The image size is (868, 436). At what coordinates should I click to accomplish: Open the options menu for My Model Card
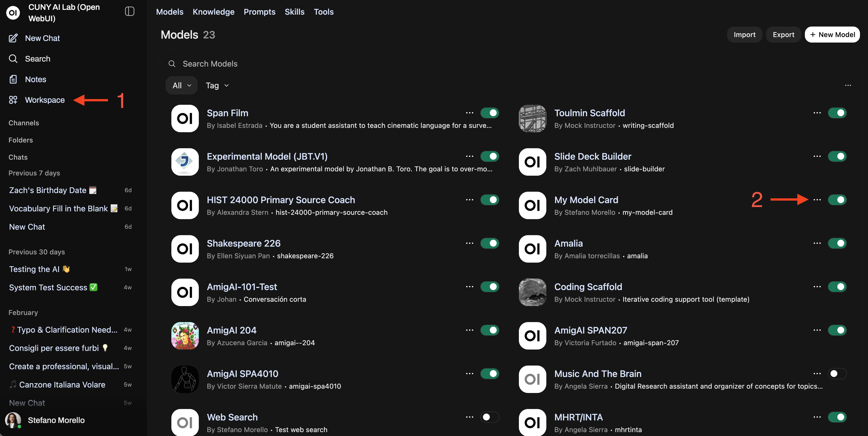pos(817,200)
